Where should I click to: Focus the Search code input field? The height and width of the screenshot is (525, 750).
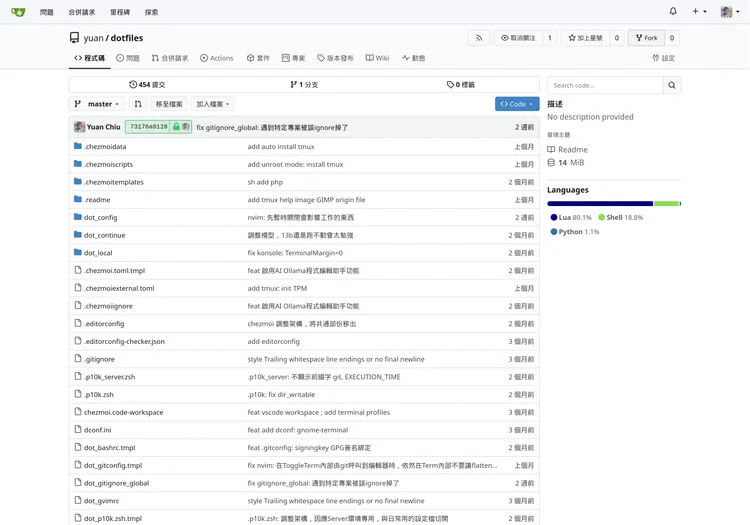[605, 86]
